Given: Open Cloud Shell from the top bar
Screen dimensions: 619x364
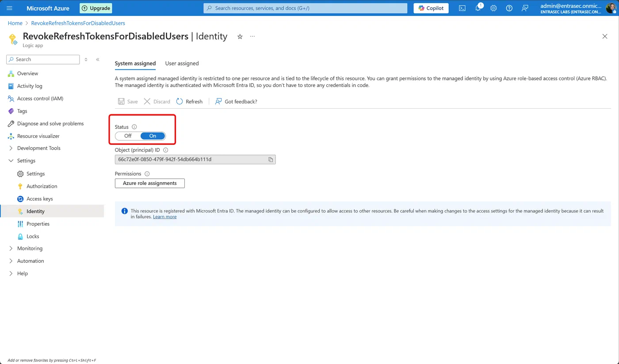Looking at the screenshot, I should pyautogui.click(x=462, y=8).
